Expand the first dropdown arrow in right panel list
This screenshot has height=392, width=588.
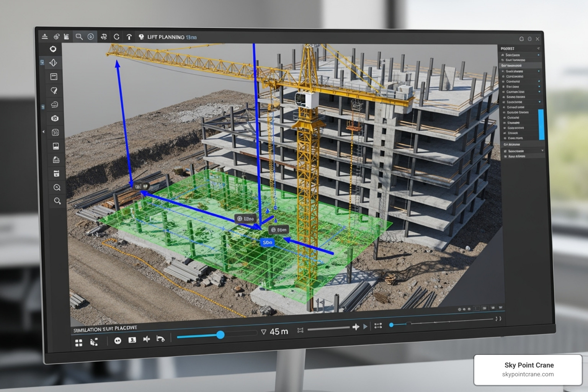click(x=539, y=71)
